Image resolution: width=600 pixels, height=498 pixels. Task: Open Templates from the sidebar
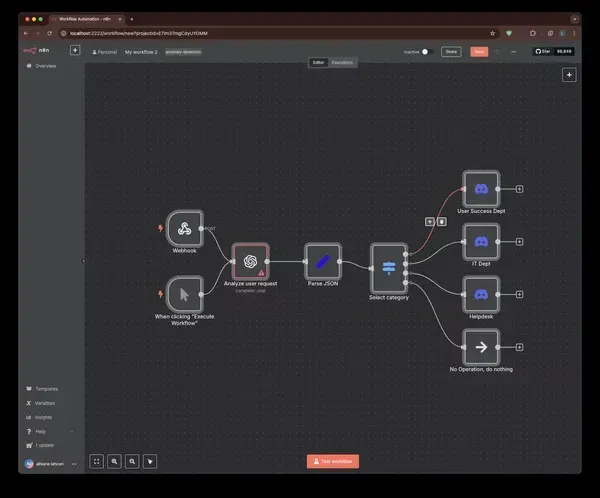(46, 389)
